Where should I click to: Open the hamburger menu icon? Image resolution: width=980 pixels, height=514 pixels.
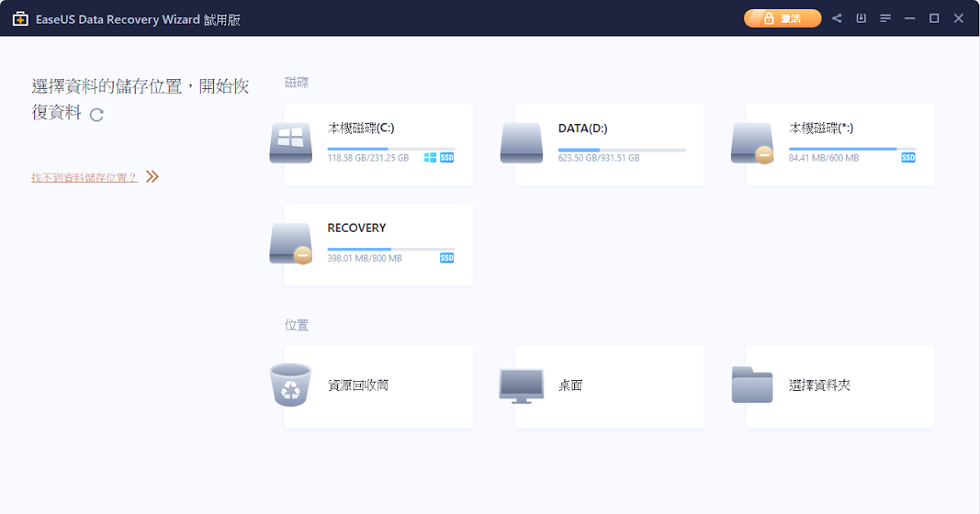[885, 18]
